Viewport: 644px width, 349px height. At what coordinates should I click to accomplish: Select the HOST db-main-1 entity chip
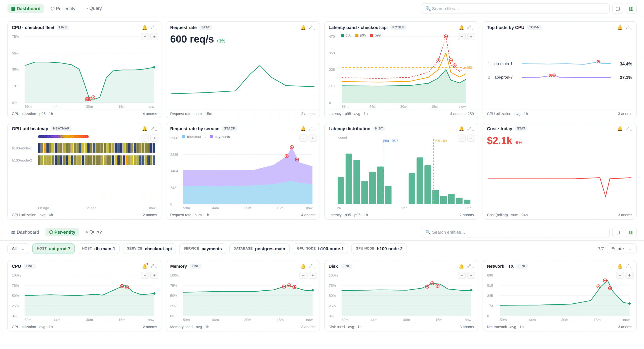[99, 249]
